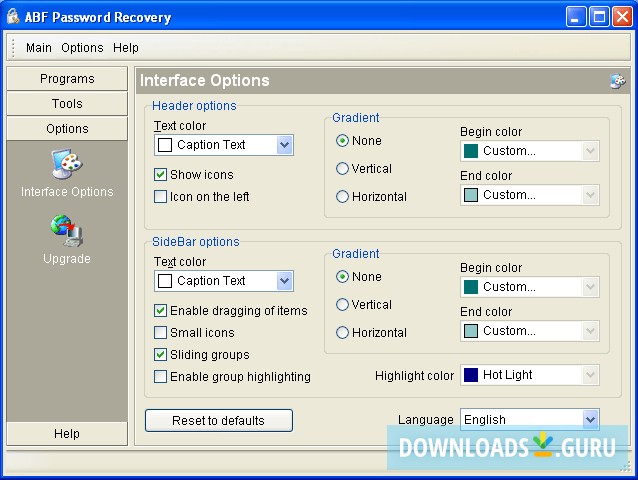Click the Interface Options sidebar label
The image size is (638, 480).
click(x=67, y=192)
